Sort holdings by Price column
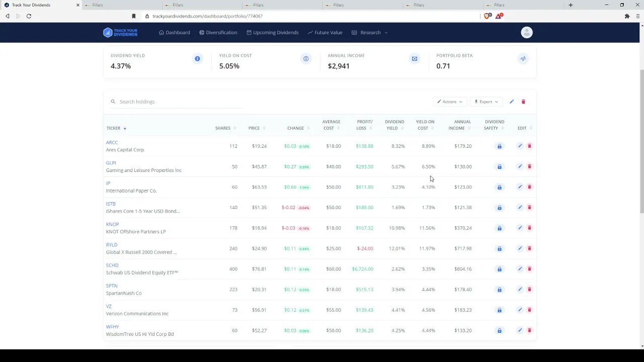 pyautogui.click(x=257, y=128)
